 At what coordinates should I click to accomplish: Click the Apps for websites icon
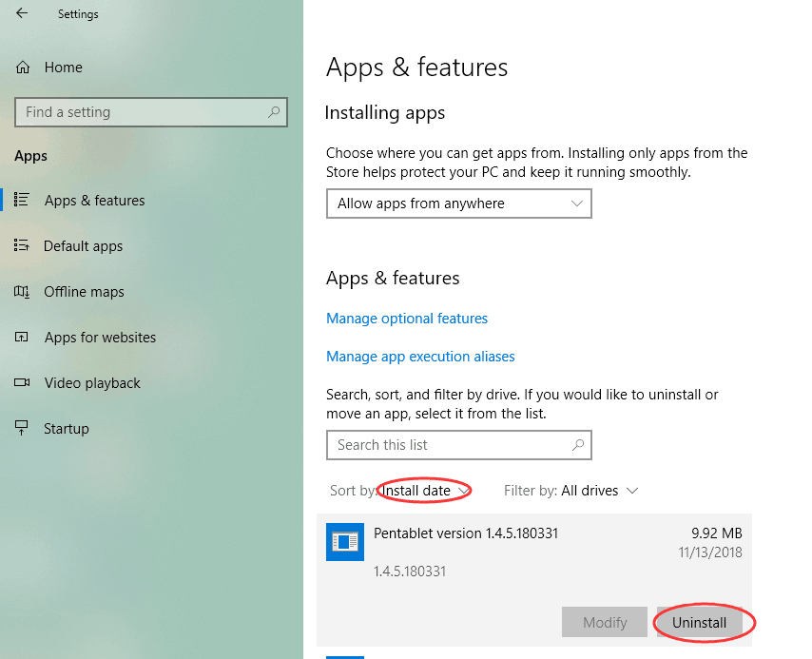[x=21, y=338]
